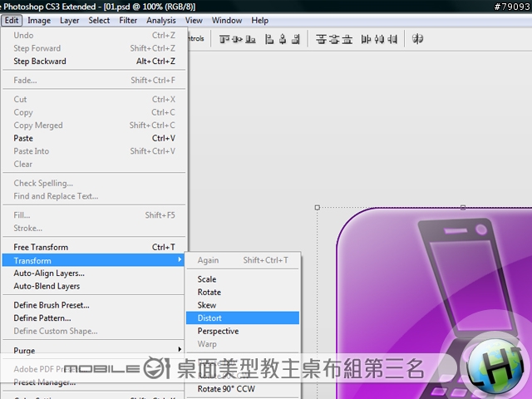Click the Distribute Top Edges icon
The image size is (532, 399).
pos(321,39)
